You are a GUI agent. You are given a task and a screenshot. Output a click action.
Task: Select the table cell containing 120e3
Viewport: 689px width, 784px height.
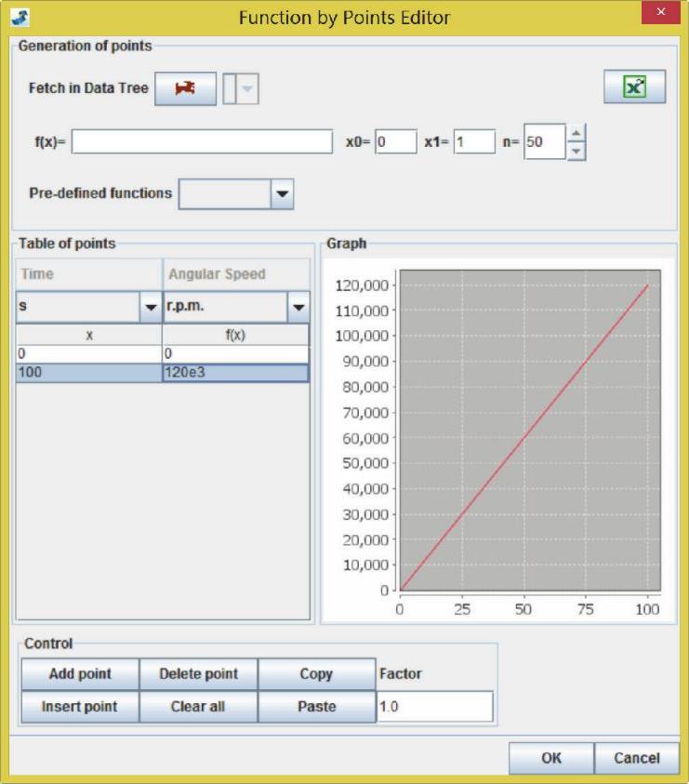point(235,372)
